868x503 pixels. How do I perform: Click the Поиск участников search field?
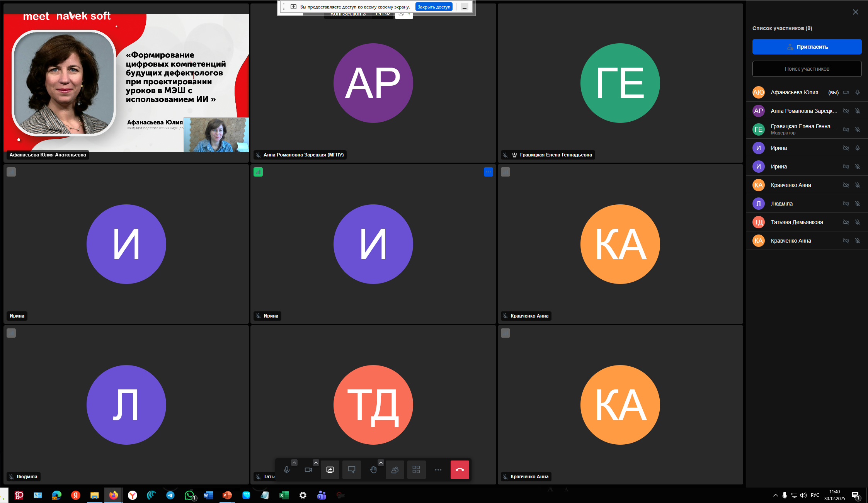point(807,69)
